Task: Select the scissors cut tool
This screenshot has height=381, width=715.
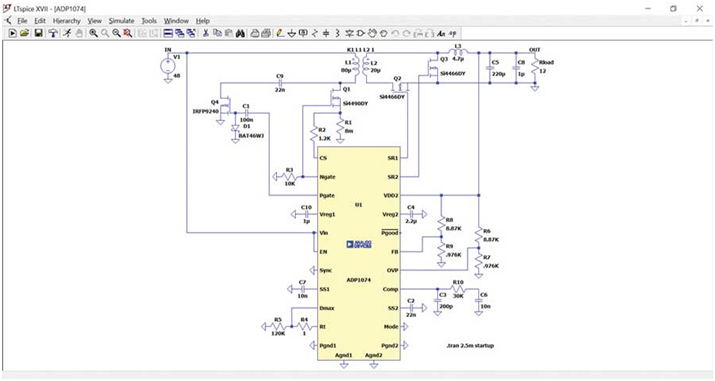Action: tap(206, 33)
